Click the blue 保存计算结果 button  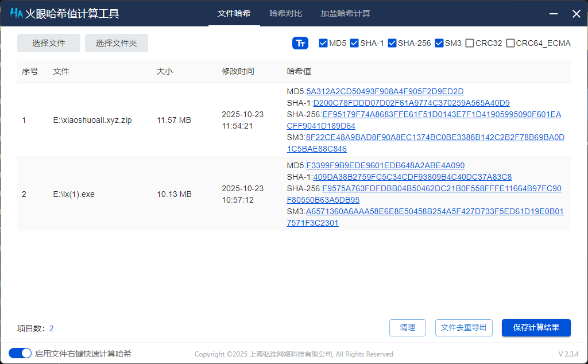pos(536,327)
